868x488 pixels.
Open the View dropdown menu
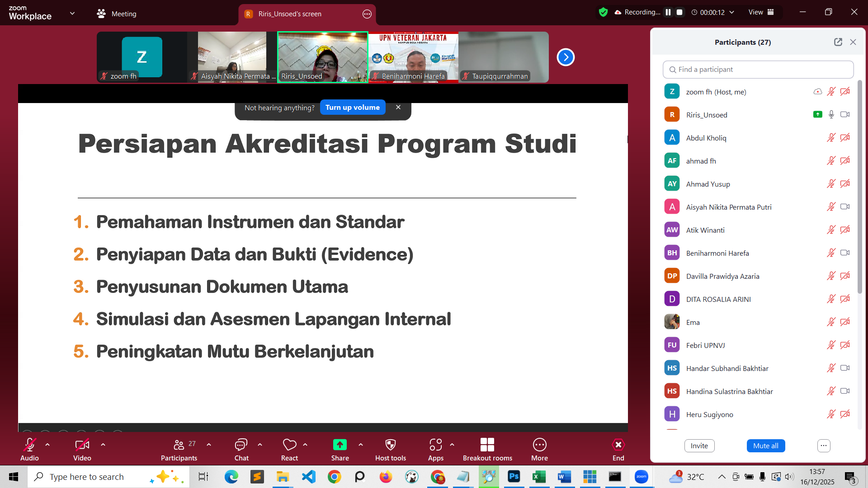(761, 12)
